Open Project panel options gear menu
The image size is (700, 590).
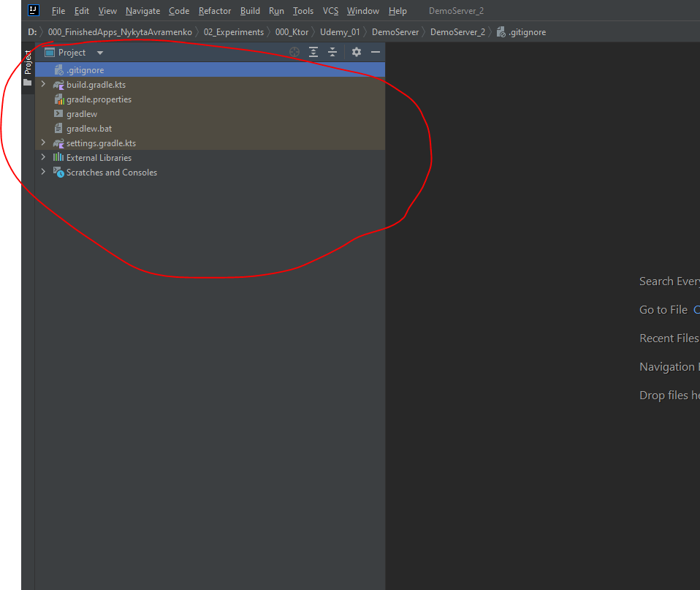(356, 52)
